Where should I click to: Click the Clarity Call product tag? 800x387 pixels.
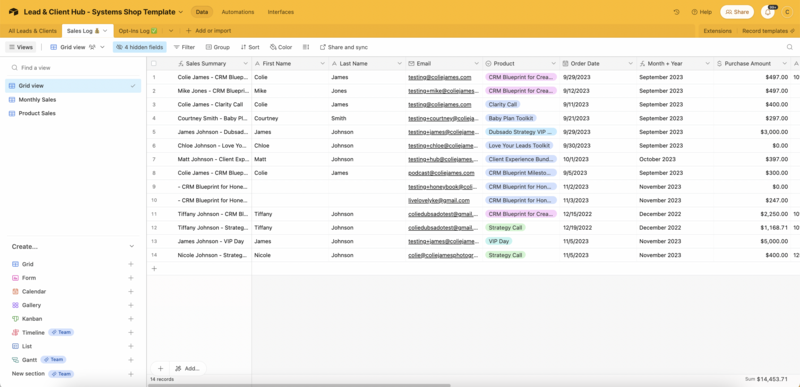(x=503, y=104)
